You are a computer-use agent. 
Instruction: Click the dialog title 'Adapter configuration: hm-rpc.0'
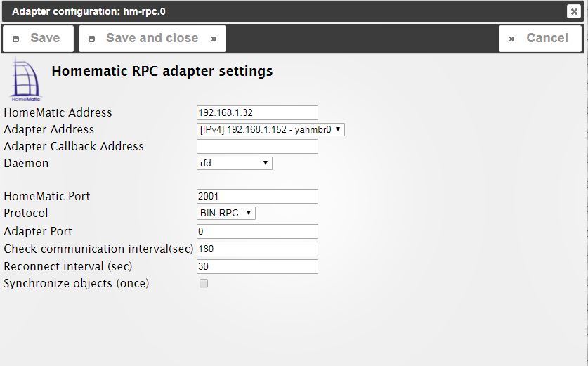[89, 11]
